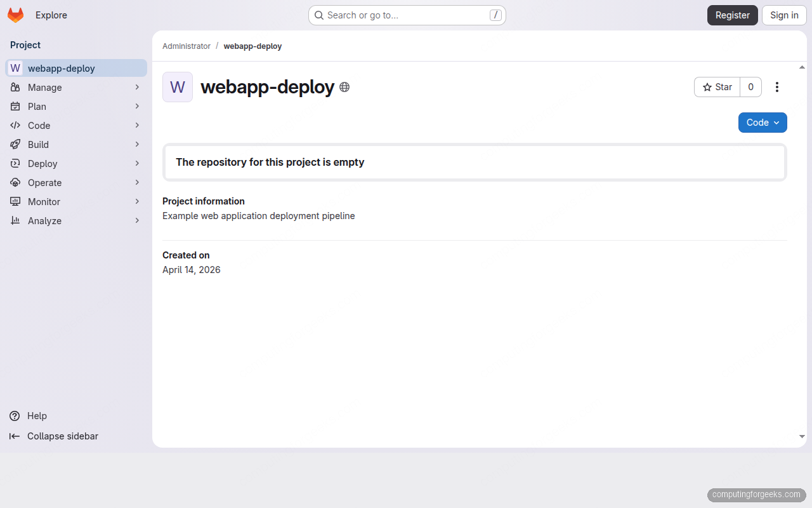The width and height of the screenshot is (812, 508).
Task: Open the Administrator breadcrumb link
Action: (187, 46)
